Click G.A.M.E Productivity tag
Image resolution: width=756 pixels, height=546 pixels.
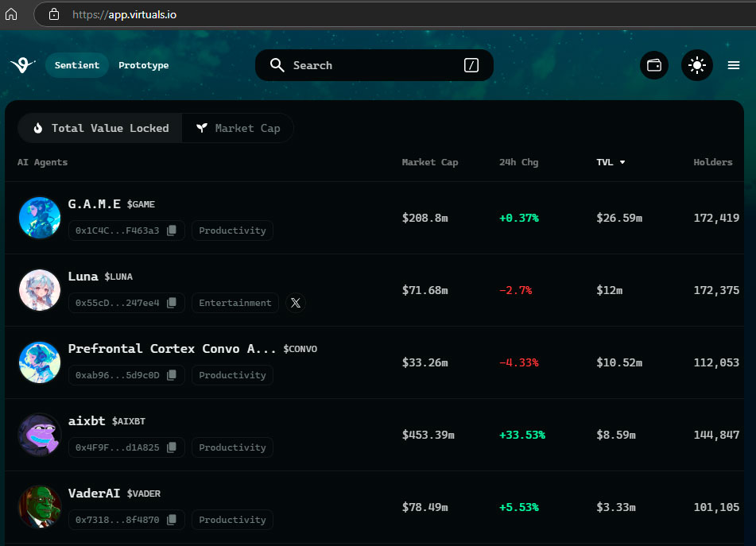click(x=232, y=230)
